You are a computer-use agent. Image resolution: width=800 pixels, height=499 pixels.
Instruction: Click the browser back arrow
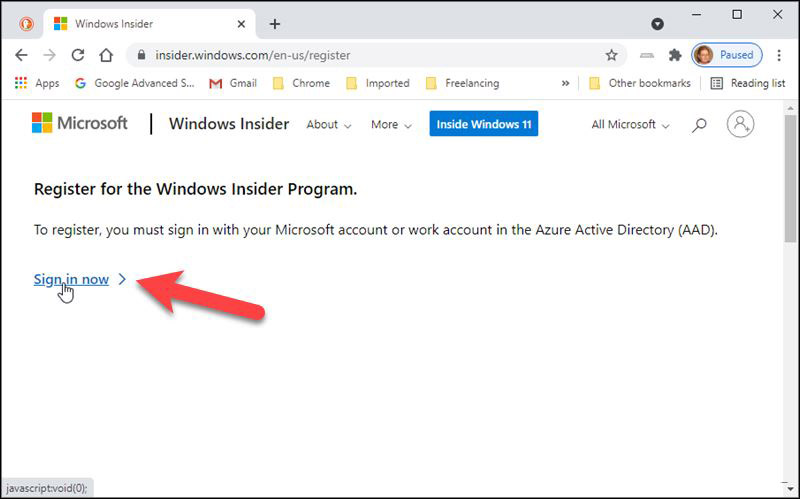pyautogui.click(x=21, y=55)
